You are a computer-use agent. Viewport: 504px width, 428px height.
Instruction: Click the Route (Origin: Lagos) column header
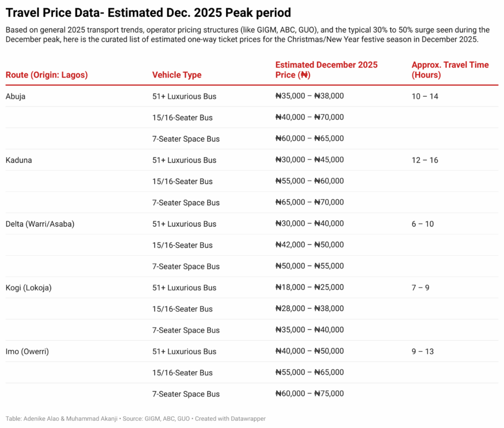[46, 75]
